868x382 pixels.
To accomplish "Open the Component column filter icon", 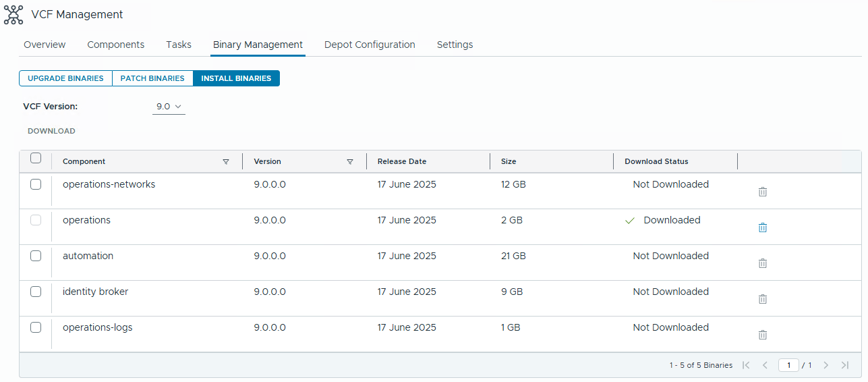I will [226, 162].
